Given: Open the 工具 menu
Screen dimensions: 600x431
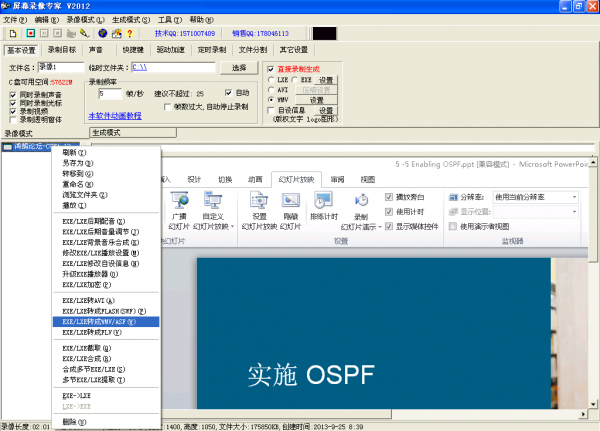Looking at the screenshot, I should 170,20.
